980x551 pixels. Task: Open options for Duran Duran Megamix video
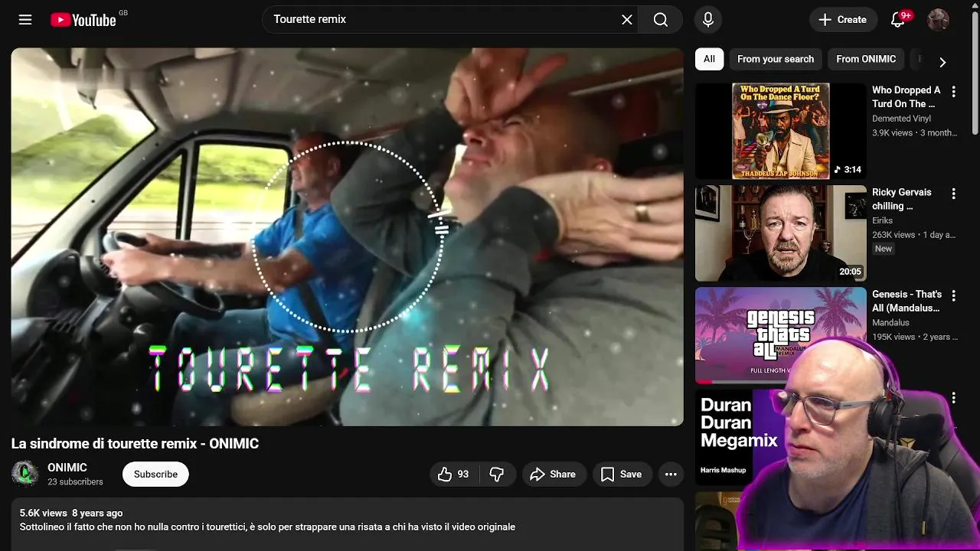[x=953, y=398]
